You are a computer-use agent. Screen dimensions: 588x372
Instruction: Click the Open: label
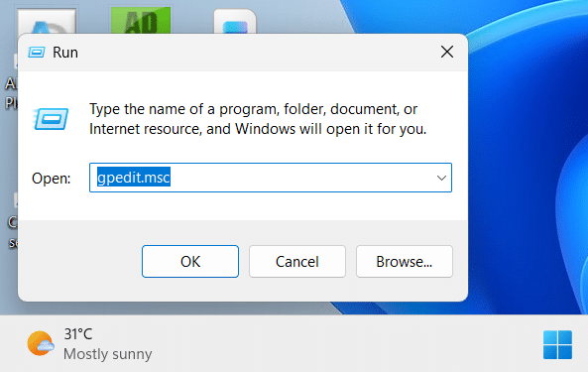(51, 179)
